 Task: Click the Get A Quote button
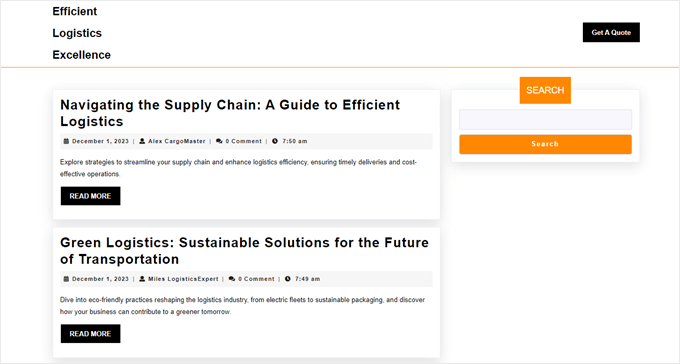coord(611,33)
